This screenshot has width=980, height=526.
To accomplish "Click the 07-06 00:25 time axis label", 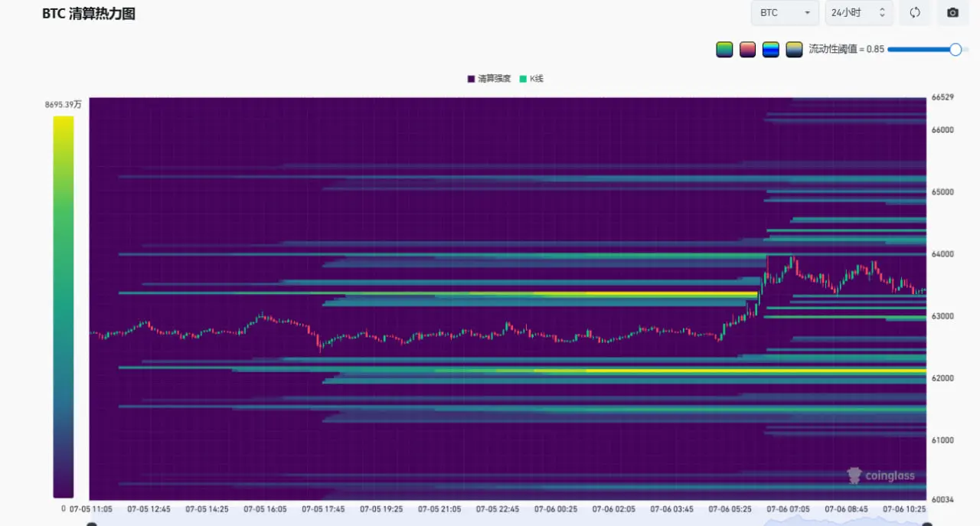I will [556, 508].
